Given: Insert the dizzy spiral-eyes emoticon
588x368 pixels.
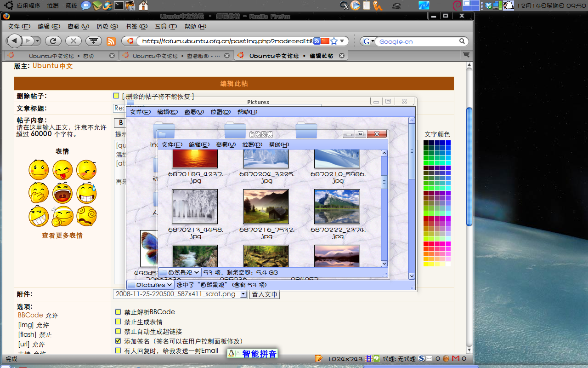Looking at the screenshot, I should tap(86, 216).
